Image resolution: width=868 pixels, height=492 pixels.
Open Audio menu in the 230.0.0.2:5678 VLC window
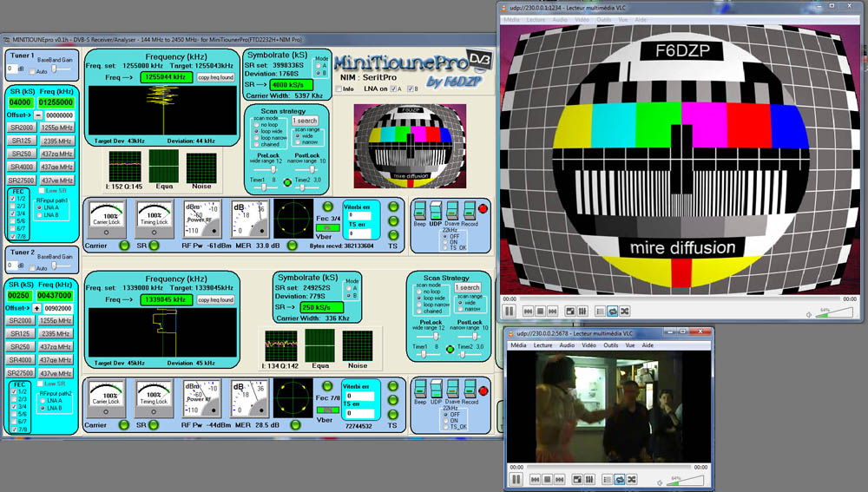[x=567, y=344]
